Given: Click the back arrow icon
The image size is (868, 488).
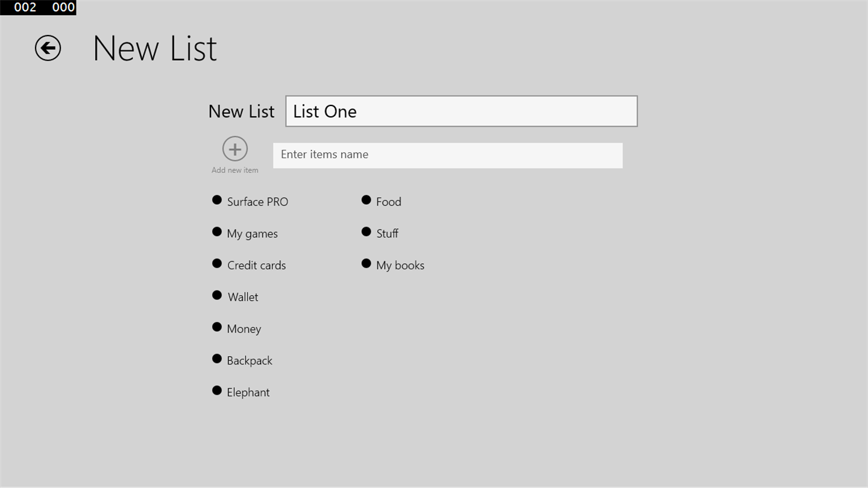Looking at the screenshot, I should (48, 48).
